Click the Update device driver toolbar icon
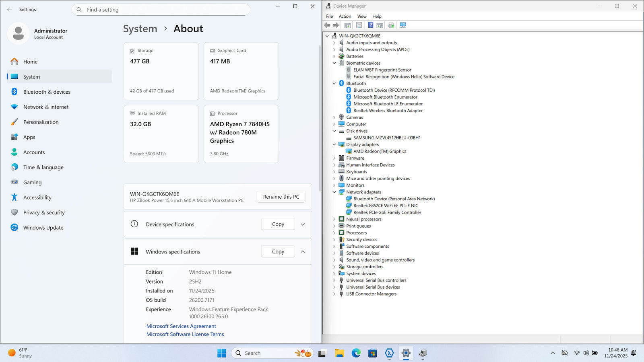 pos(391,25)
